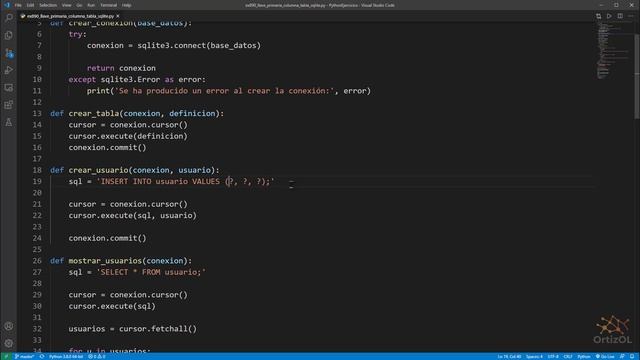Open Accounts icon in activity bar
This screenshot has height=360, width=640.
9,326
